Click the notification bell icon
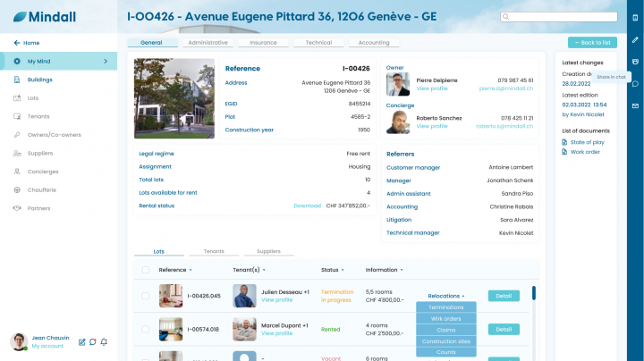The height and width of the screenshot is (361, 644). click(104, 341)
